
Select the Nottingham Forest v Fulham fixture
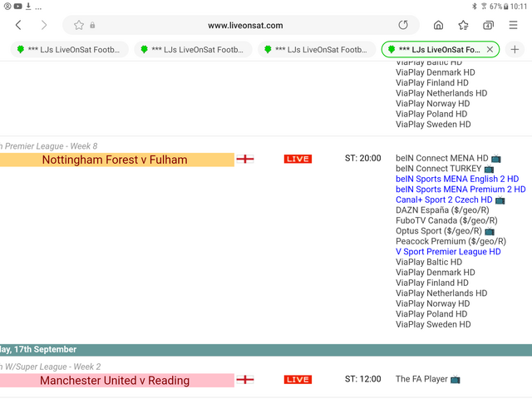click(x=115, y=160)
